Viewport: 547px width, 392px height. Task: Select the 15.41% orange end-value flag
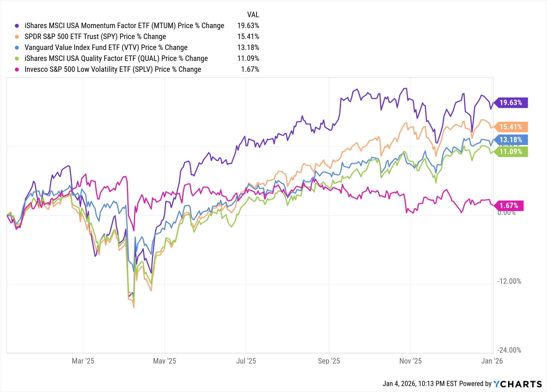click(511, 127)
